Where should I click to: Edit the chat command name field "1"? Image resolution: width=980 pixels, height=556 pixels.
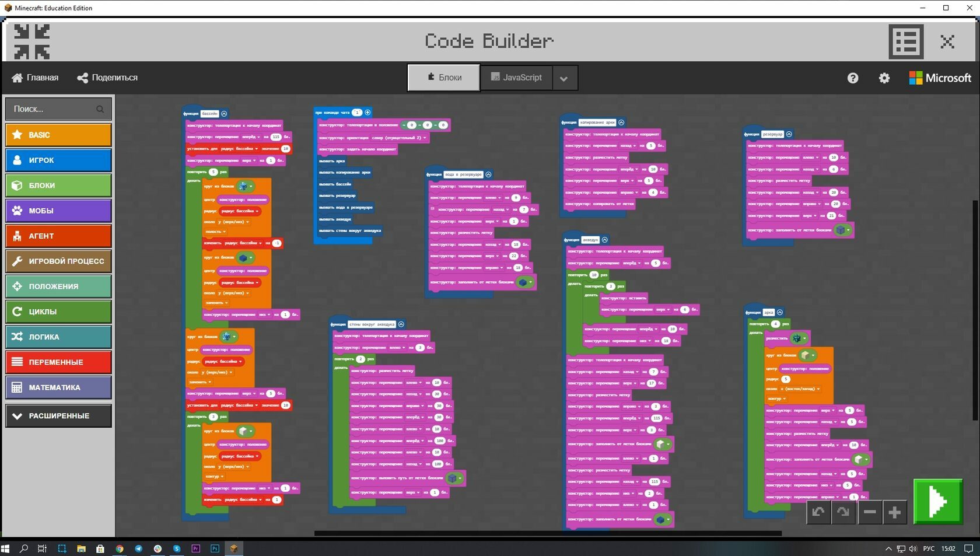click(x=357, y=112)
